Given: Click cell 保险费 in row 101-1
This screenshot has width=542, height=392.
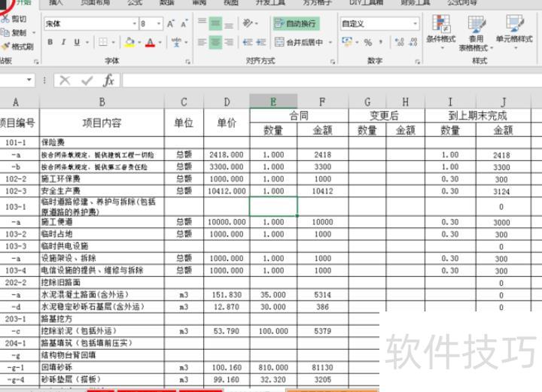Looking at the screenshot, I should [x=102, y=142].
